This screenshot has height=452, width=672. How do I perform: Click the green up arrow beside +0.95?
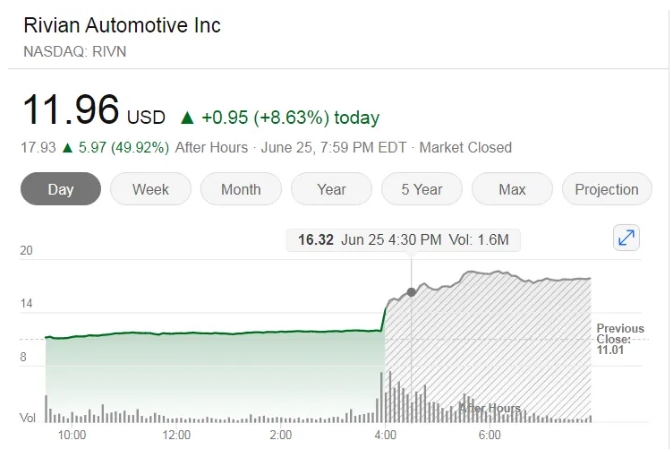(x=186, y=118)
